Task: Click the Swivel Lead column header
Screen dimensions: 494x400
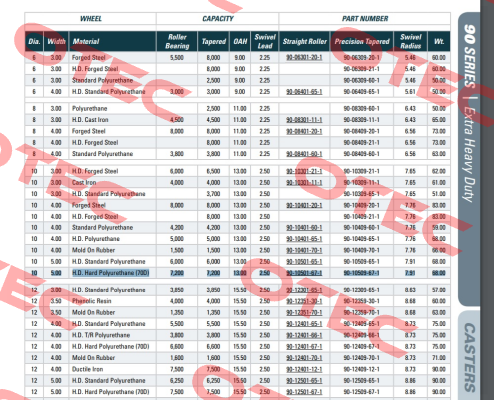Action: [x=265, y=42]
